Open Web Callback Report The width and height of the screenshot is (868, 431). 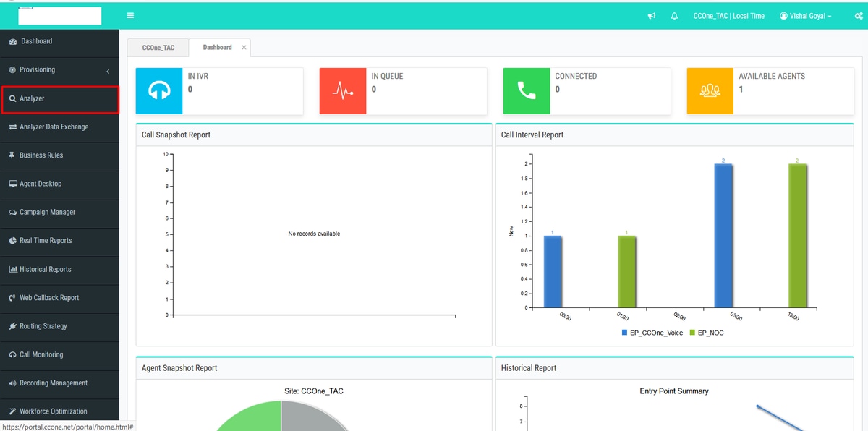pyautogui.click(x=59, y=298)
